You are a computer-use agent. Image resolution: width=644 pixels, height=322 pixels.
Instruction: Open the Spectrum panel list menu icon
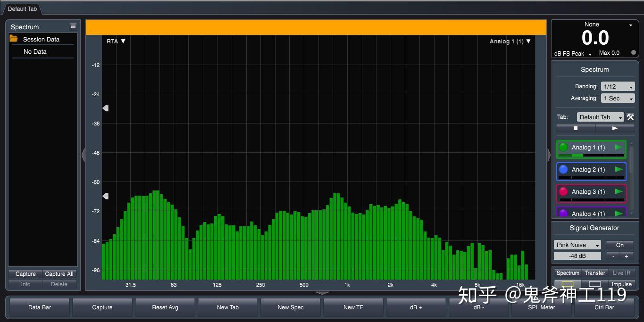click(73, 26)
